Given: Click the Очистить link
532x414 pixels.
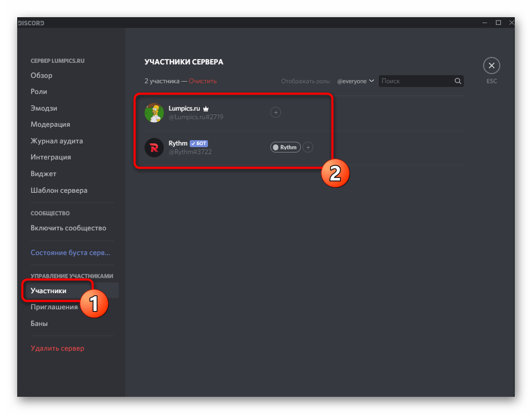Looking at the screenshot, I should pos(202,81).
